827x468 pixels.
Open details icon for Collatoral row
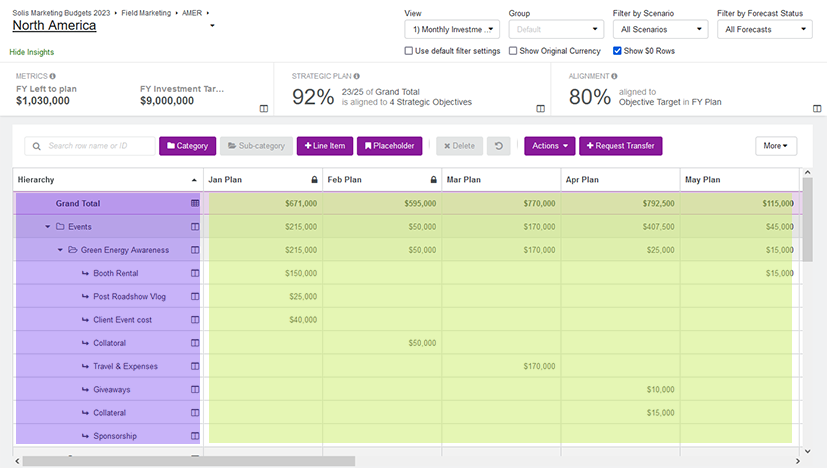coord(195,343)
